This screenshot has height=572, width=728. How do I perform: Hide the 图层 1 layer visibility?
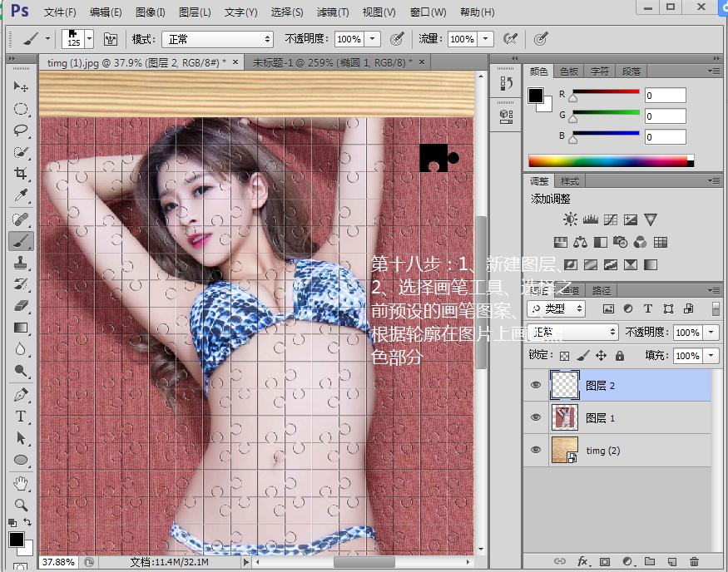point(536,417)
